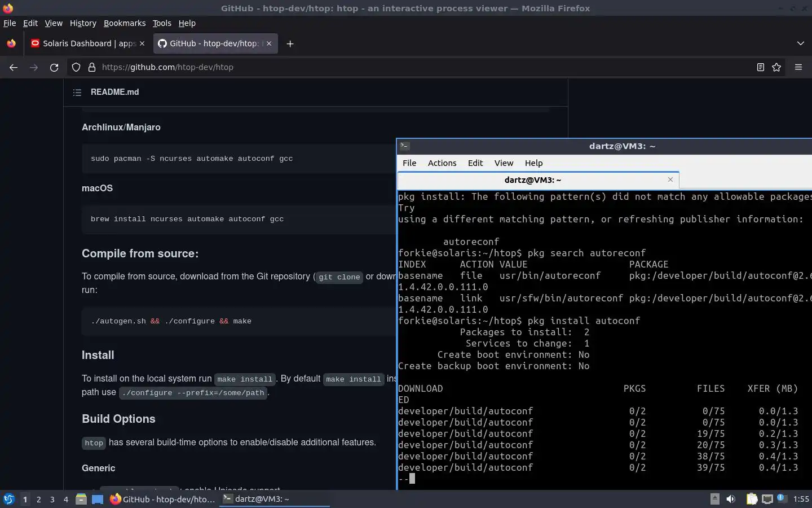This screenshot has width=812, height=508.
Task: Open the notification info tray icon
Action: [782, 498]
